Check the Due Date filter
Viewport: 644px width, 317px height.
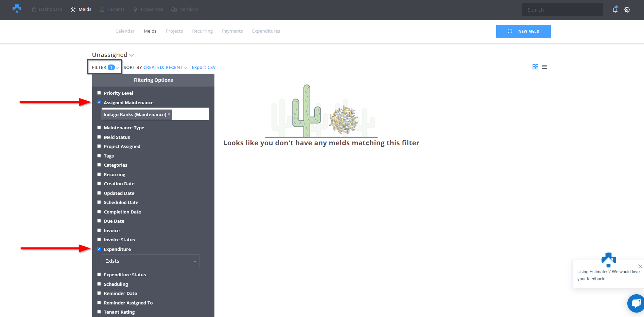(99, 221)
